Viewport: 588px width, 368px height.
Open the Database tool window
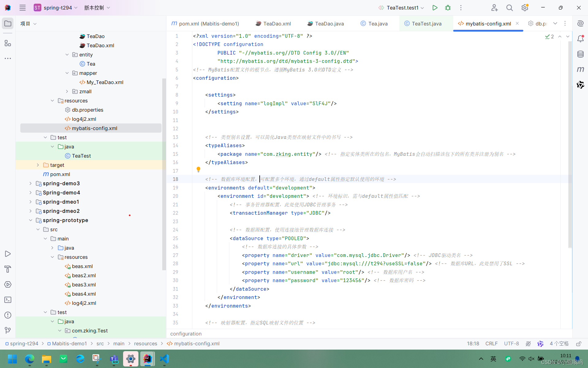tap(580, 54)
